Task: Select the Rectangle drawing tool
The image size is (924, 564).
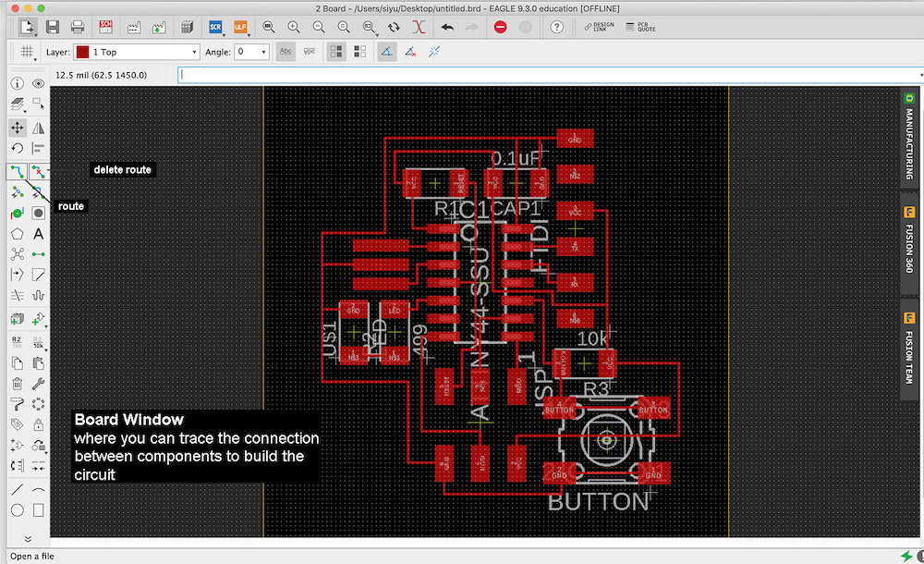Action: (38, 510)
